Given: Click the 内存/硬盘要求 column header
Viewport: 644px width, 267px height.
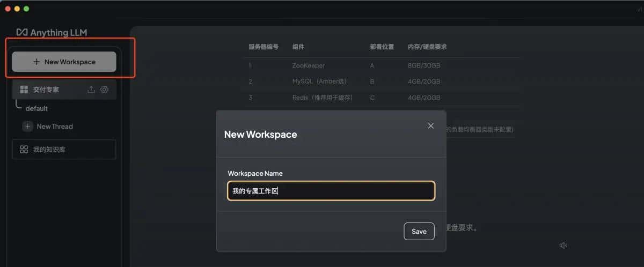Looking at the screenshot, I should click(427, 47).
